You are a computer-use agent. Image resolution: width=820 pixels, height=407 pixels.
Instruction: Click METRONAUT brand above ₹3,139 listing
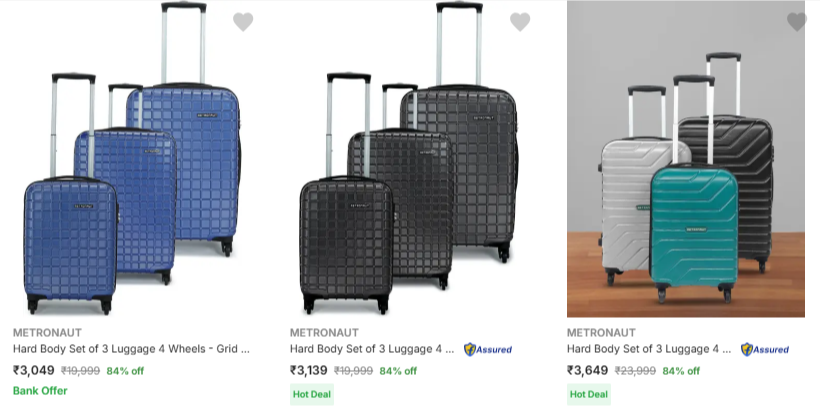point(324,332)
